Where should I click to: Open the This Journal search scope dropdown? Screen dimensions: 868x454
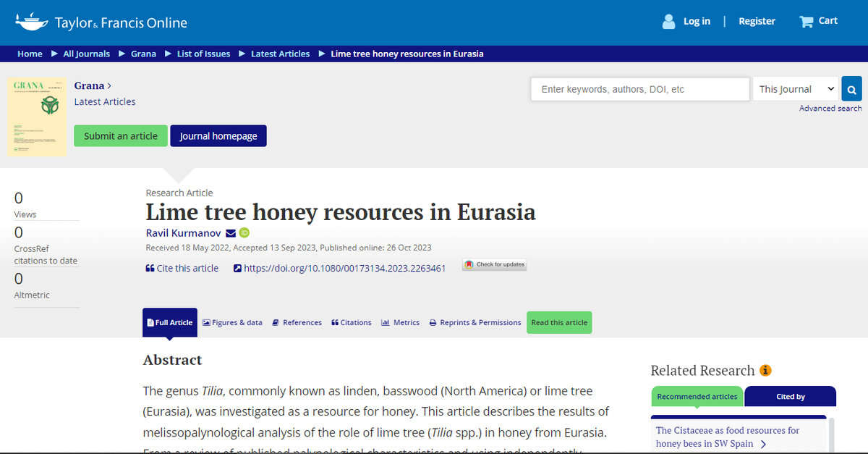point(796,89)
